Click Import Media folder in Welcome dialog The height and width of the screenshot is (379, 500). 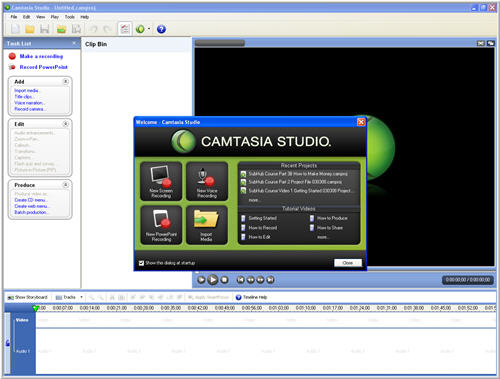click(x=207, y=225)
